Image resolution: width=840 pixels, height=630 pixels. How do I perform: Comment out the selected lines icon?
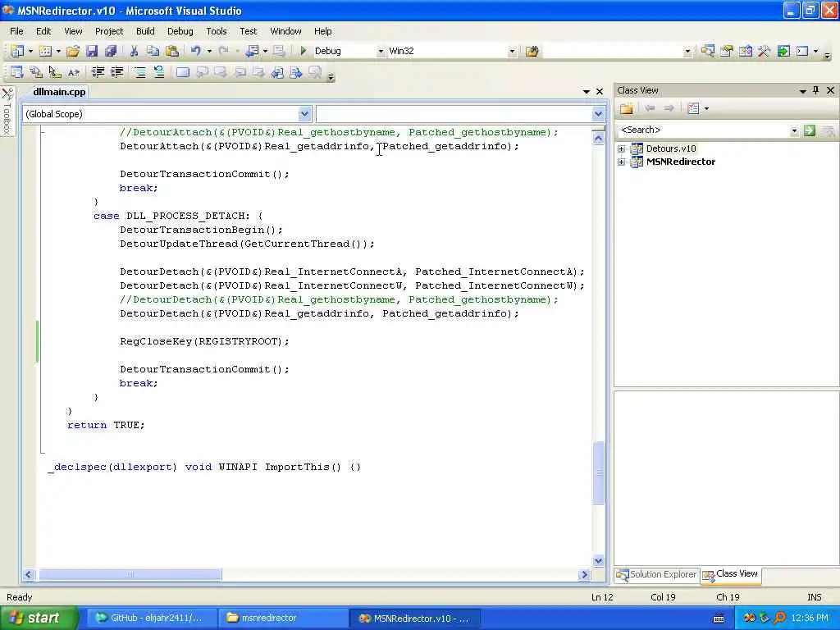pyautogui.click(x=139, y=72)
